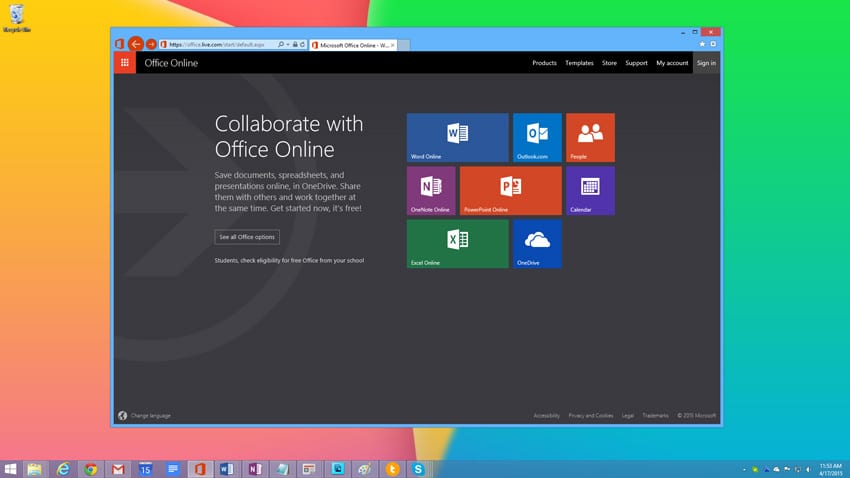The image size is (850, 478).
Task: Open browser tools gear icon
Action: [713, 44]
